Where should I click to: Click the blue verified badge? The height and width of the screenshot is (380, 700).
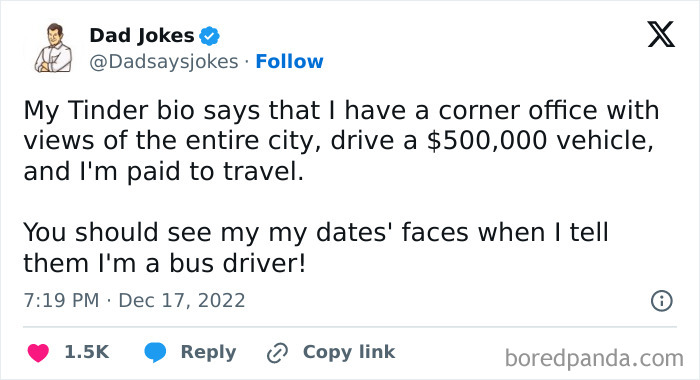209,36
